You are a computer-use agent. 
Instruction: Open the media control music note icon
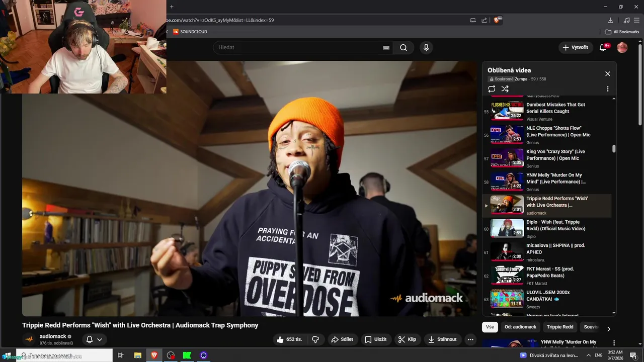point(626,20)
